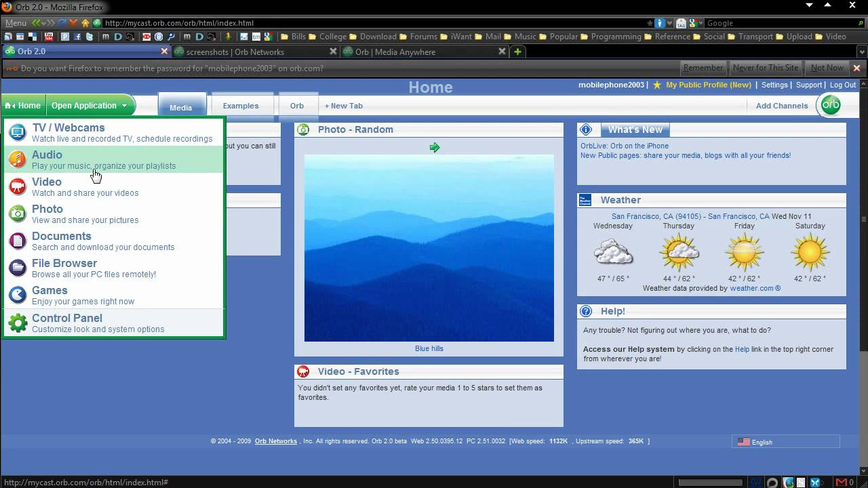The image size is (868, 488).
Task: Click the browser home icon
Action: click(85, 23)
